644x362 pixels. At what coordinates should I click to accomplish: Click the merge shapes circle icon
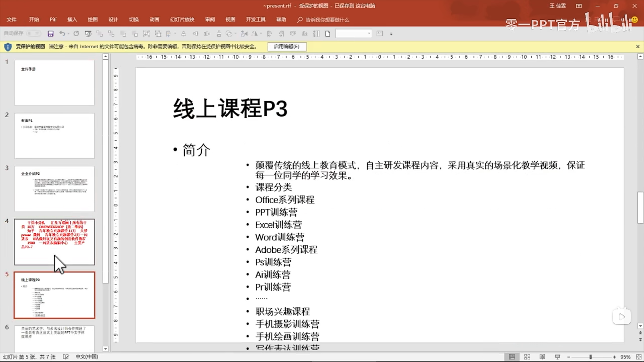[229, 34]
